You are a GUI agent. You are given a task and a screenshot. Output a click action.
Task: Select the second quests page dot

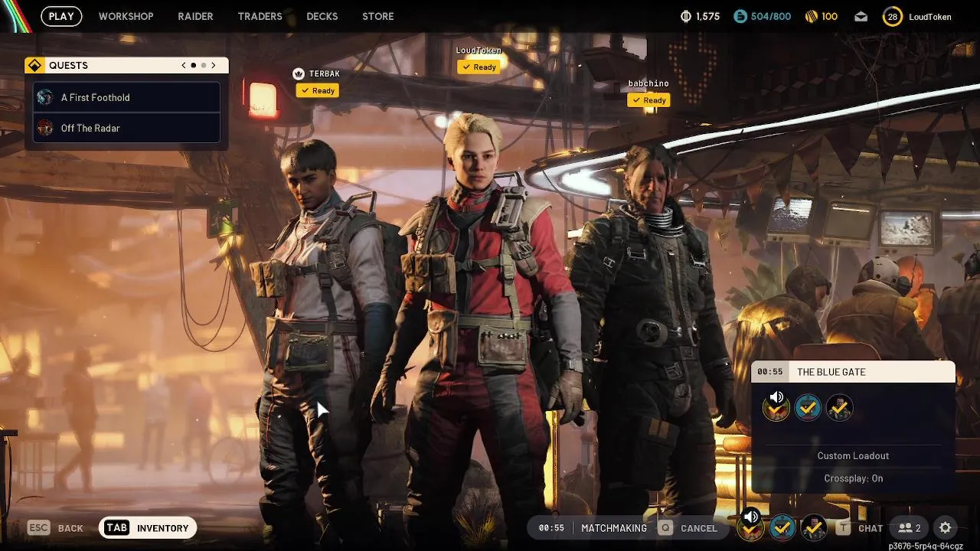click(x=203, y=66)
